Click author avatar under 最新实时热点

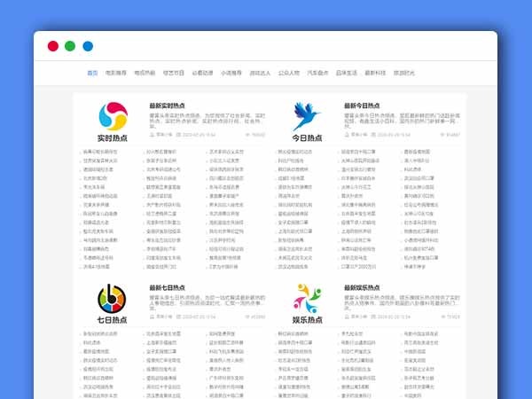152,135
